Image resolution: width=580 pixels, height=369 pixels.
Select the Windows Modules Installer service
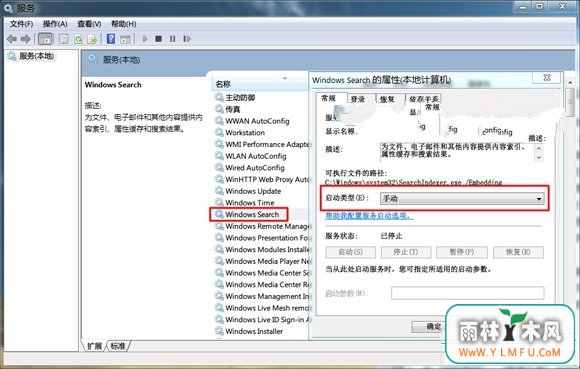pos(267,250)
